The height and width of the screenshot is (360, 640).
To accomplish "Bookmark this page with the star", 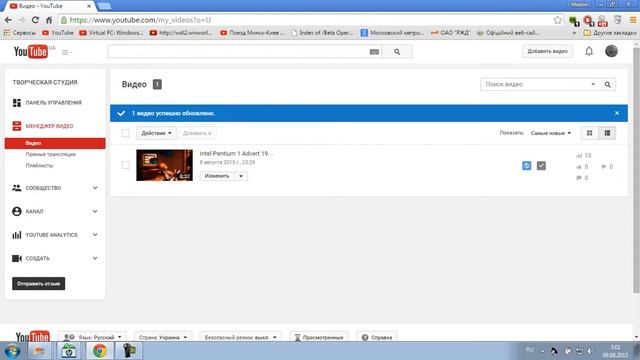I will tap(558, 20).
